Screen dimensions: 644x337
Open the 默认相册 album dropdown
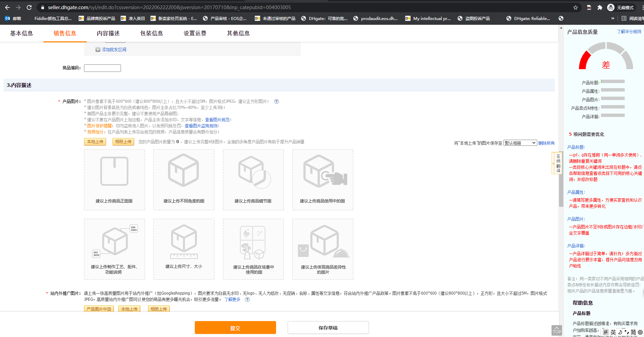click(520, 143)
